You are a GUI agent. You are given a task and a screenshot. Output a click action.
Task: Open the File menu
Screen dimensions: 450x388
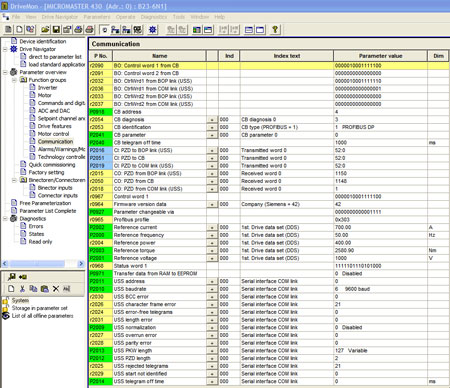coord(16,17)
